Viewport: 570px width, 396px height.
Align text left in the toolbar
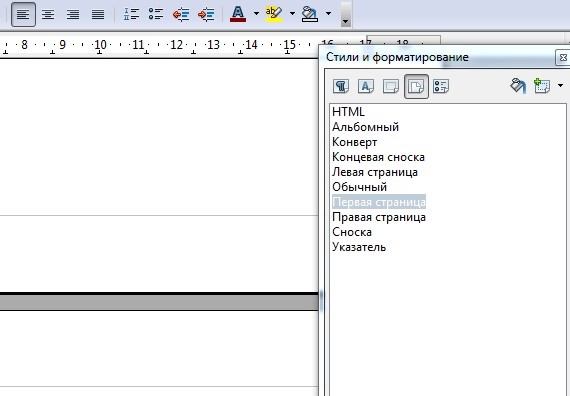pyautogui.click(x=23, y=15)
